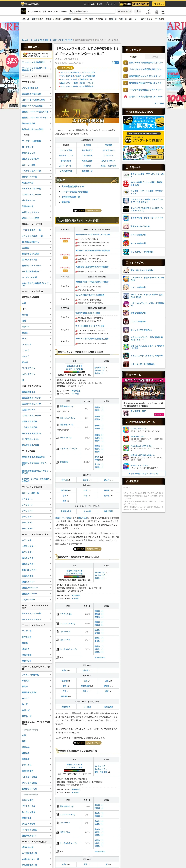Click 見切り斬りのコツ in the related table
Screen dimensions: 186x868
[108, 161]
